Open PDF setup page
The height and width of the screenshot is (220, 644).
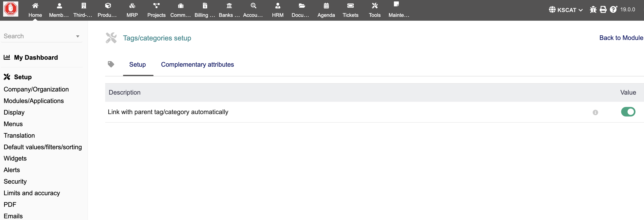(10, 205)
